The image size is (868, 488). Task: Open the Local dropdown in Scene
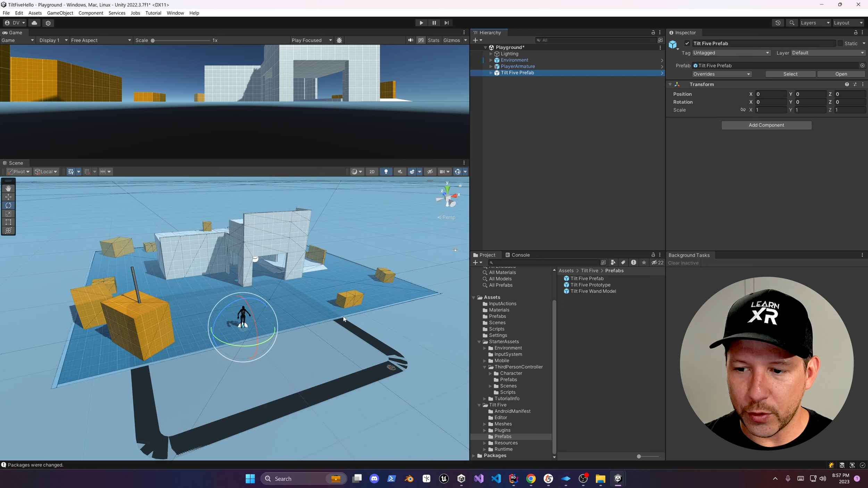click(46, 172)
